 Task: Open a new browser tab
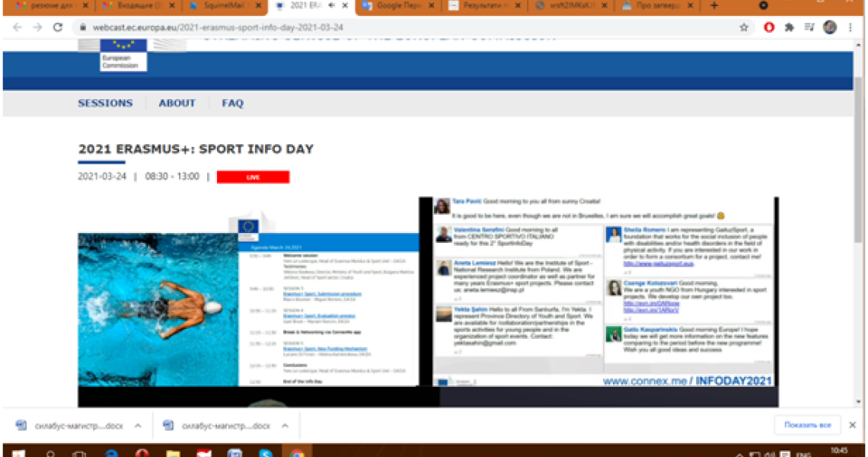(714, 5)
